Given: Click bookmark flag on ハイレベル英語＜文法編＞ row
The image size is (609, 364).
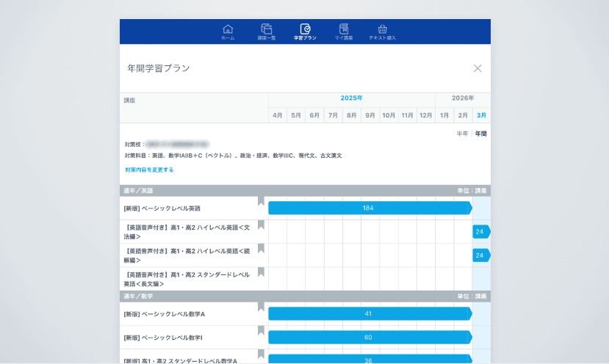Looking at the screenshot, I should 261,225.
